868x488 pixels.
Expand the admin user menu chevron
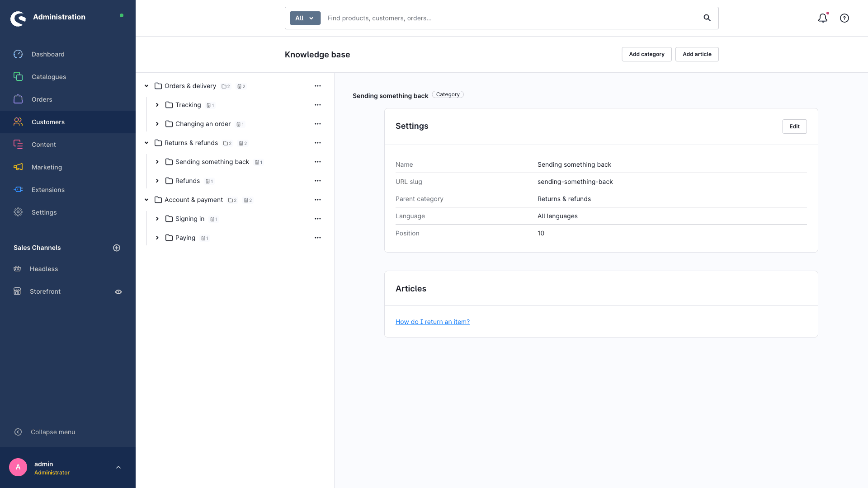[x=118, y=467]
